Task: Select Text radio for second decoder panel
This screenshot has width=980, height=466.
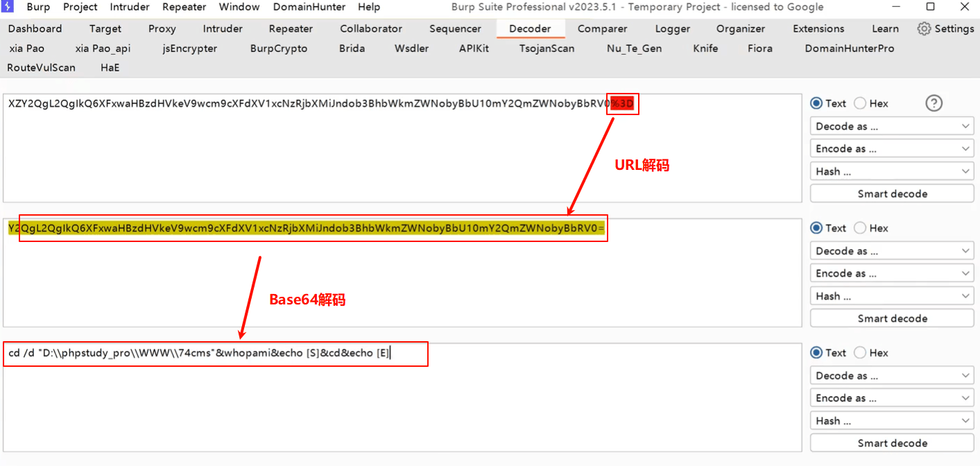Action: [x=816, y=228]
